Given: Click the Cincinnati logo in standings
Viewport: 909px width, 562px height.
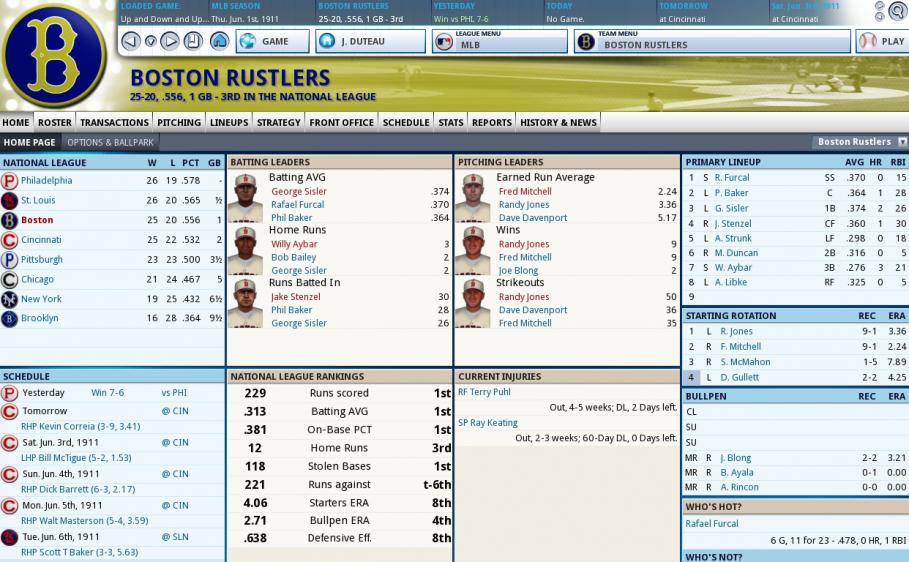Looking at the screenshot, I should [9, 240].
